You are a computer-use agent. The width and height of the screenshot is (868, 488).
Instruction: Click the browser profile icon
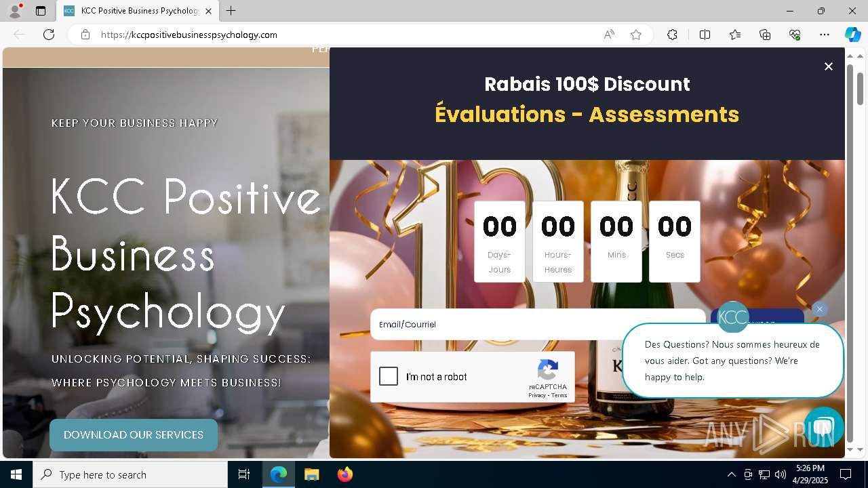tap(14, 11)
